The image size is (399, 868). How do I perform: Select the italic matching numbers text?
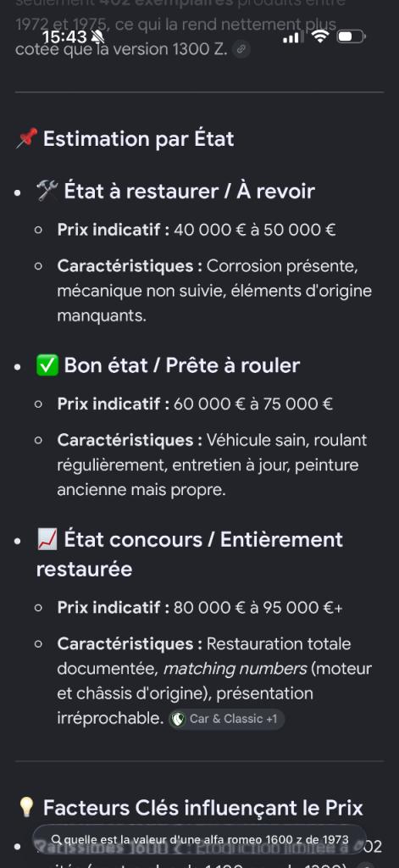tap(235, 670)
